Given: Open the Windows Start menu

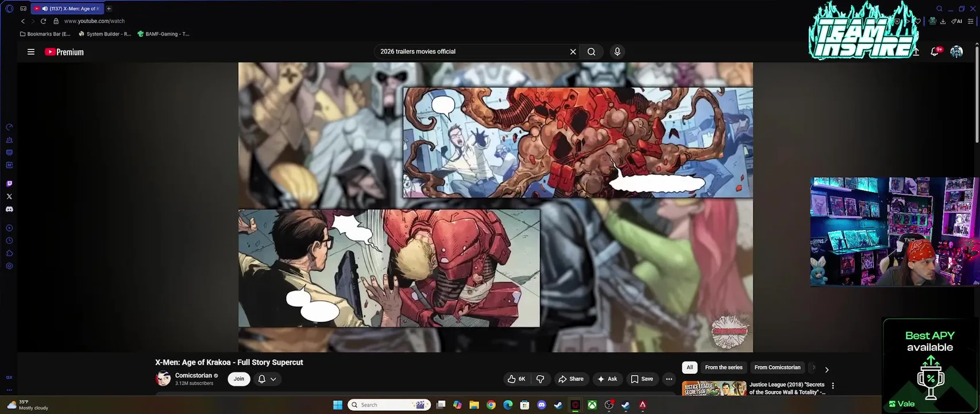Looking at the screenshot, I should click(x=338, y=405).
